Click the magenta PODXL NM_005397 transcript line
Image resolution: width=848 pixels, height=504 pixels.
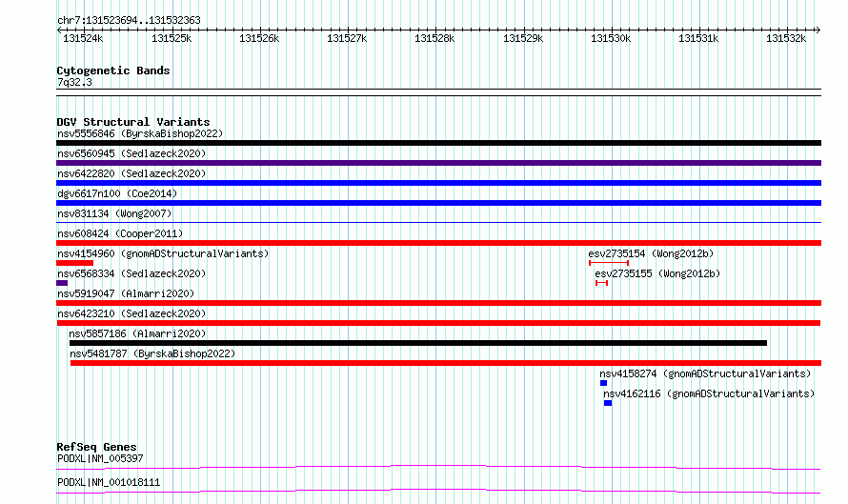pyautogui.click(x=438, y=467)
